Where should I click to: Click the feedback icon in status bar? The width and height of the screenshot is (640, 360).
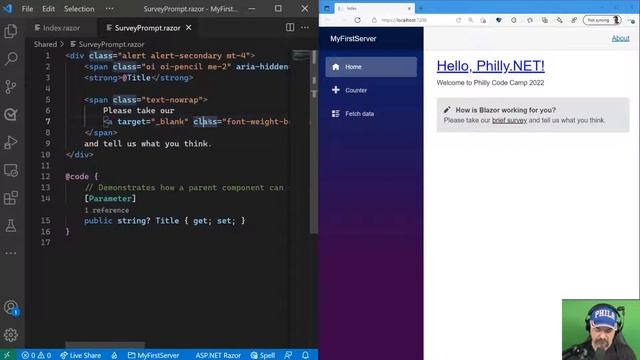click(288, 355)
